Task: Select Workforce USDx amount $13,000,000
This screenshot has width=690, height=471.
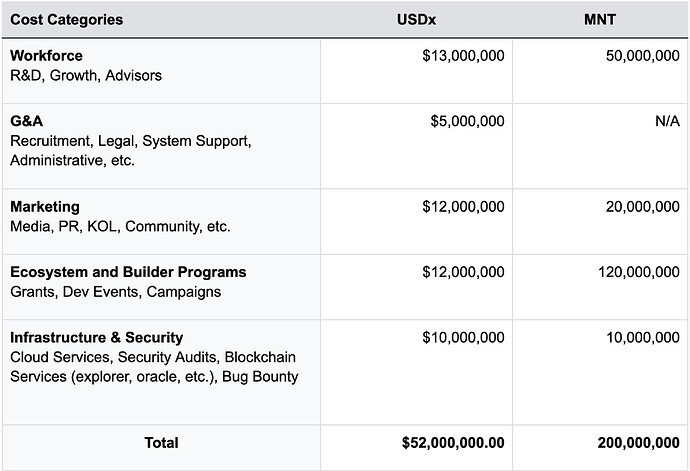Action: tap(464, 56)
